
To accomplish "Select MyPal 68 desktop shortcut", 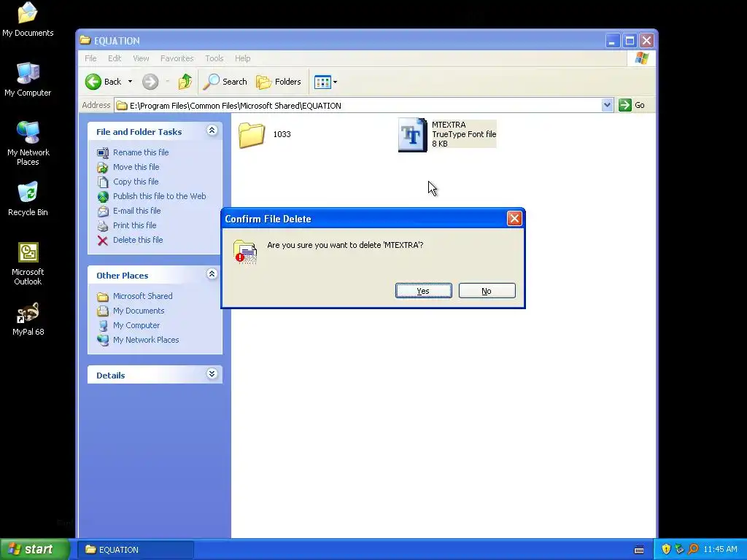I will click(28, 319).
